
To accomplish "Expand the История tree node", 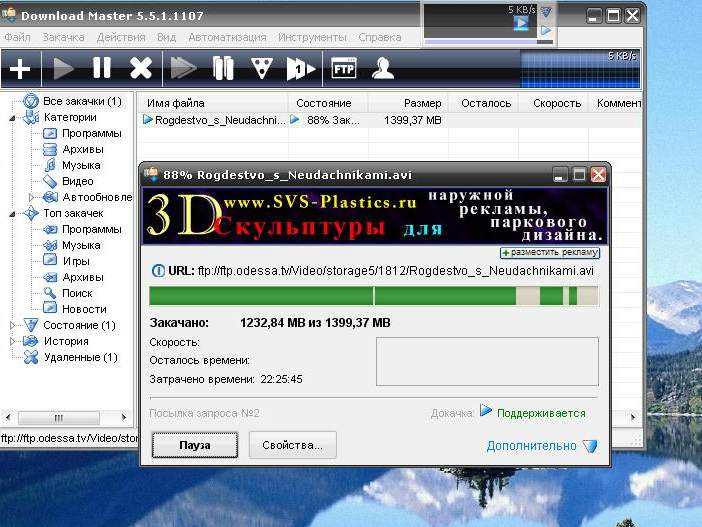I will [x=12, y=341].
